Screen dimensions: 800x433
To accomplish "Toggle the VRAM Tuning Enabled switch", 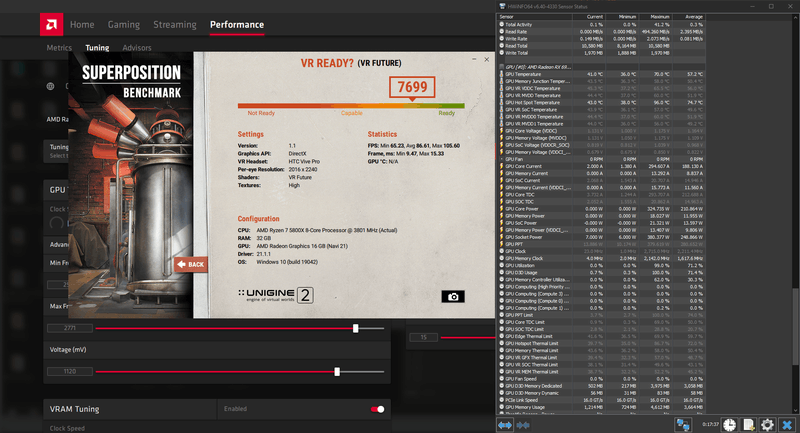I will [378, 409].
